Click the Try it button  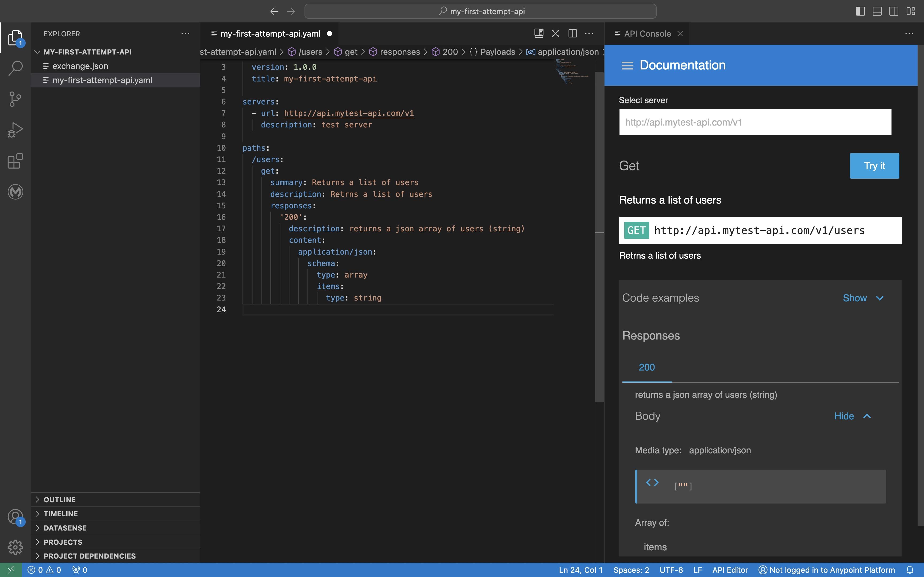point(874,166)
